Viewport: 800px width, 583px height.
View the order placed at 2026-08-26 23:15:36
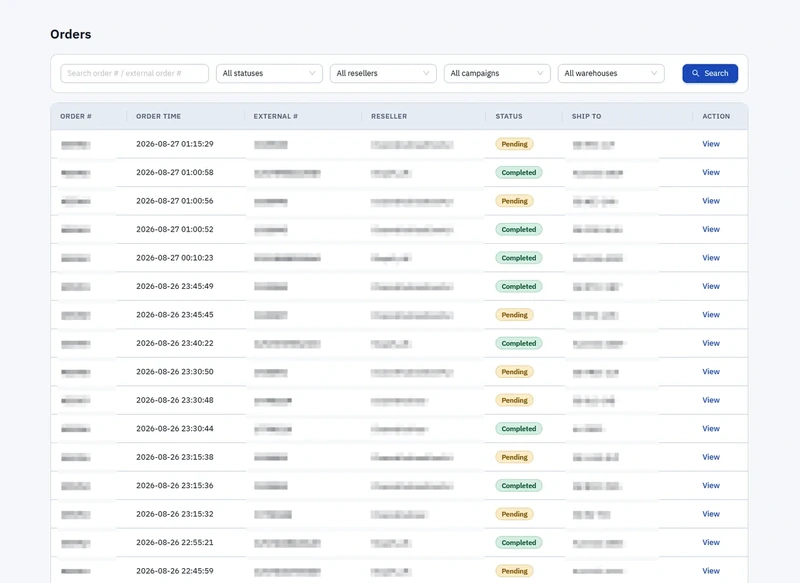coord(711,486)
